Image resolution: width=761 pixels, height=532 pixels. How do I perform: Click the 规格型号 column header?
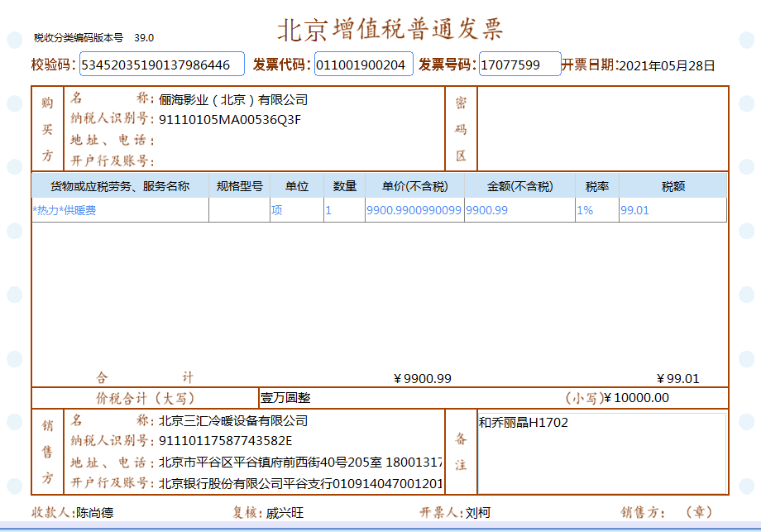click(239, 186)
